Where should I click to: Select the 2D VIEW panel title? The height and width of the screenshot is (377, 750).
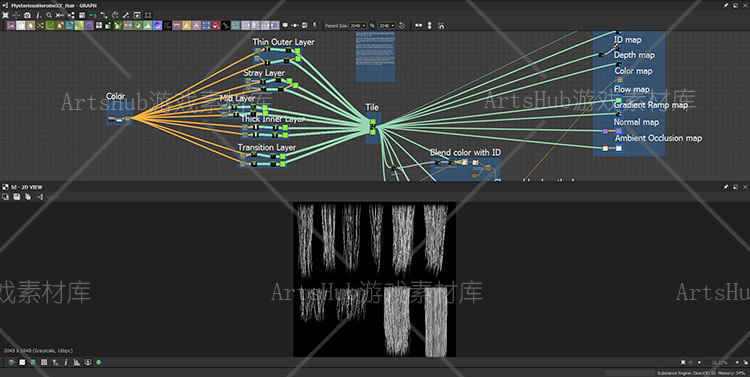pyautogui.click(x=27, y=187)
